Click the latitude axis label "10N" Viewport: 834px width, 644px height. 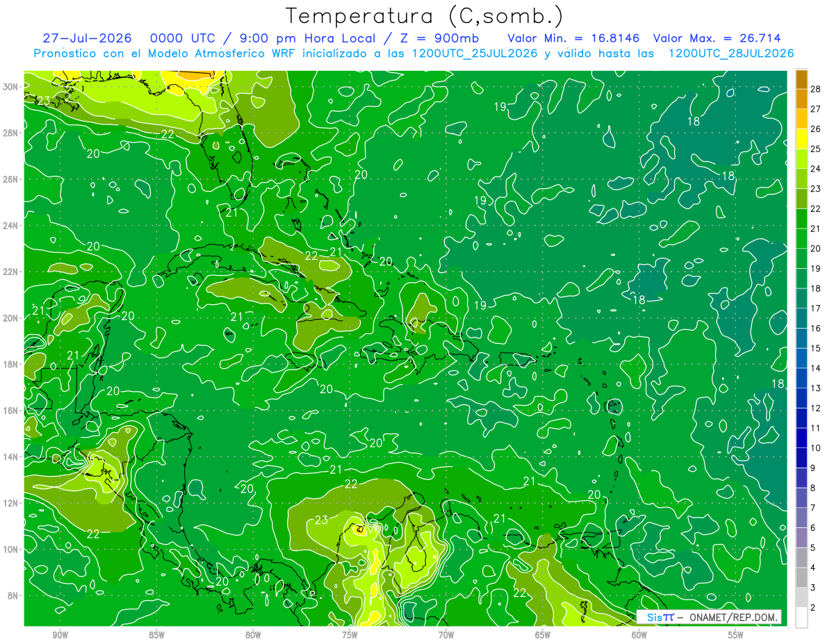tap(12, 550)
